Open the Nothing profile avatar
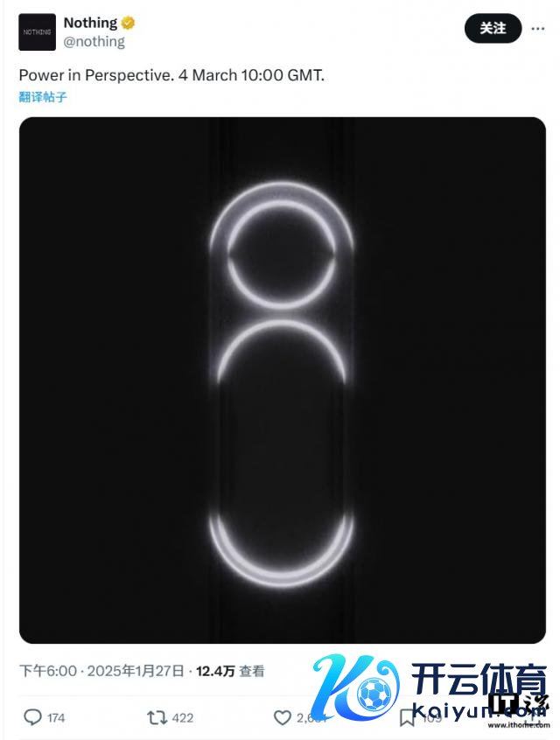The width and height of the screenshot is (560, 740). point(37,32)
